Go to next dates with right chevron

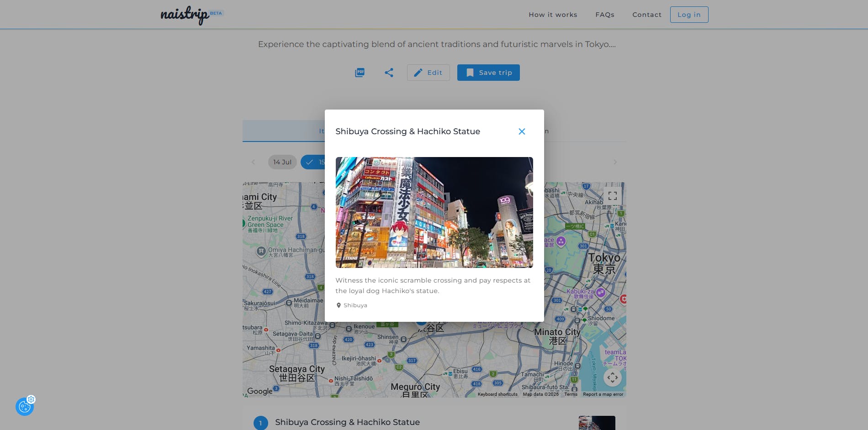click(x=615, y=162)
